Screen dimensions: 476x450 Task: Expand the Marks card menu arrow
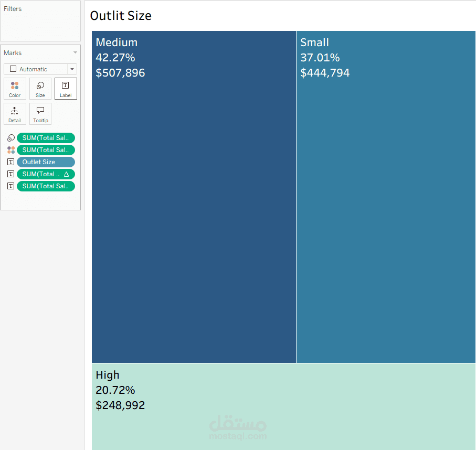[x=75, y=53]
